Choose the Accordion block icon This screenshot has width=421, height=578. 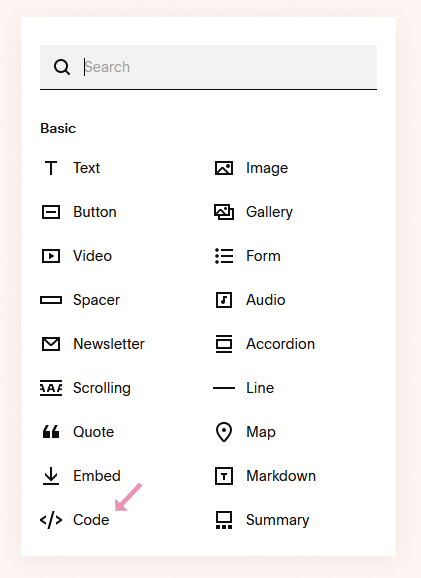(224, 344)
